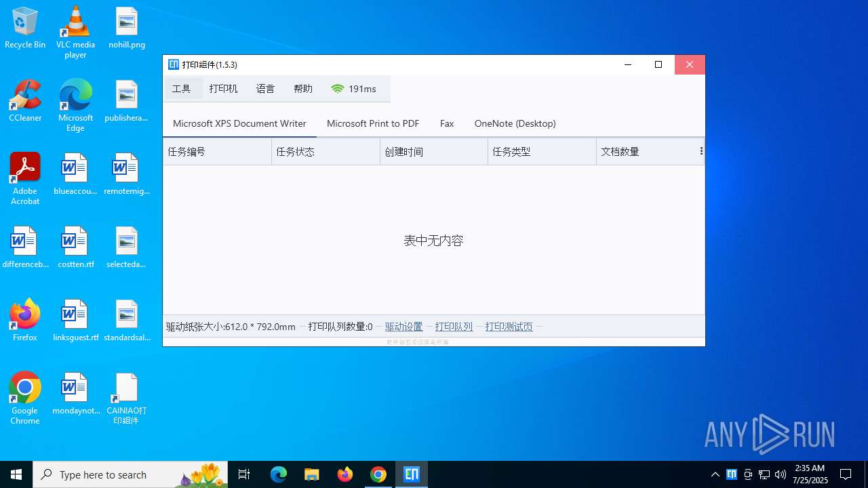Screen dimensions: 868x488
Task: Show hidden system tray icons
Action: tap(715, 474)
